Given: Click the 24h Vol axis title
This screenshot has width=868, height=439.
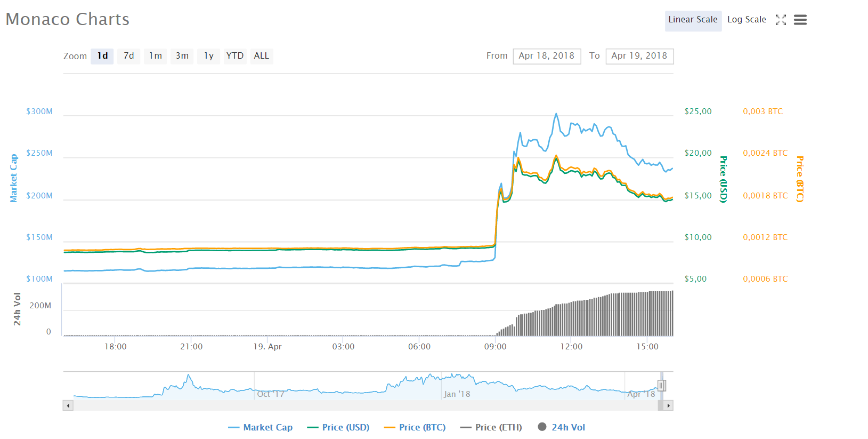Looking at the screenshot, I should pyautogui.click(x=17, y=309).
